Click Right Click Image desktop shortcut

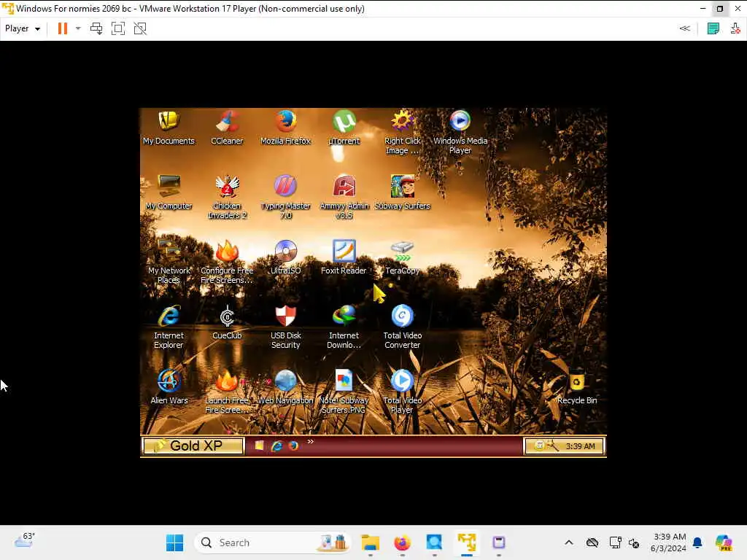tap(403, 133)
